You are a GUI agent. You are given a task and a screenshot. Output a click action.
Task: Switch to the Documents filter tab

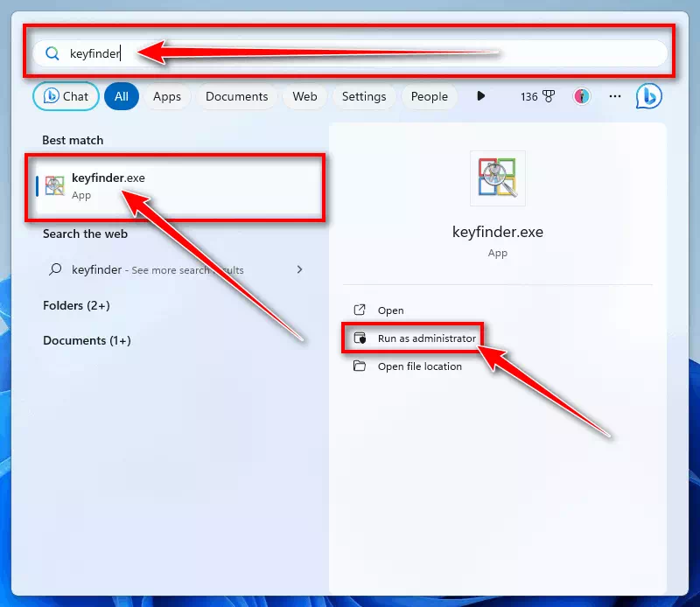tap(236, 96)
